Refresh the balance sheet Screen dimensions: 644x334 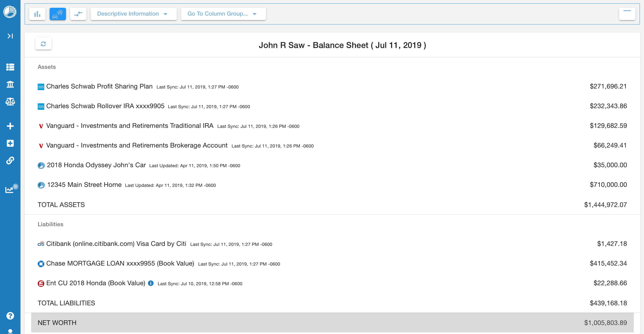43,44
